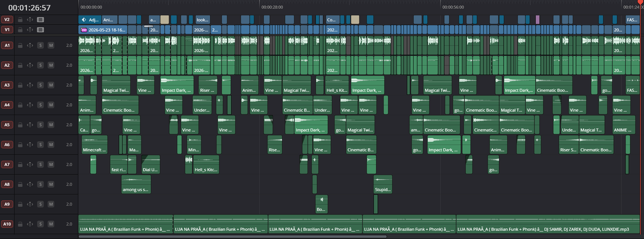Lock audio track A3

[x=20, y=85]
